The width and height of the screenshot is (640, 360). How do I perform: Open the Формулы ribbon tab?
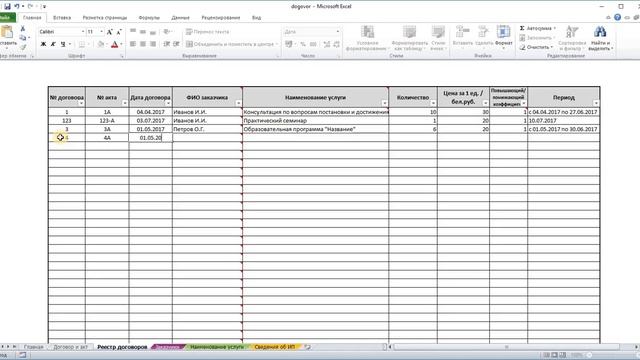149,18
